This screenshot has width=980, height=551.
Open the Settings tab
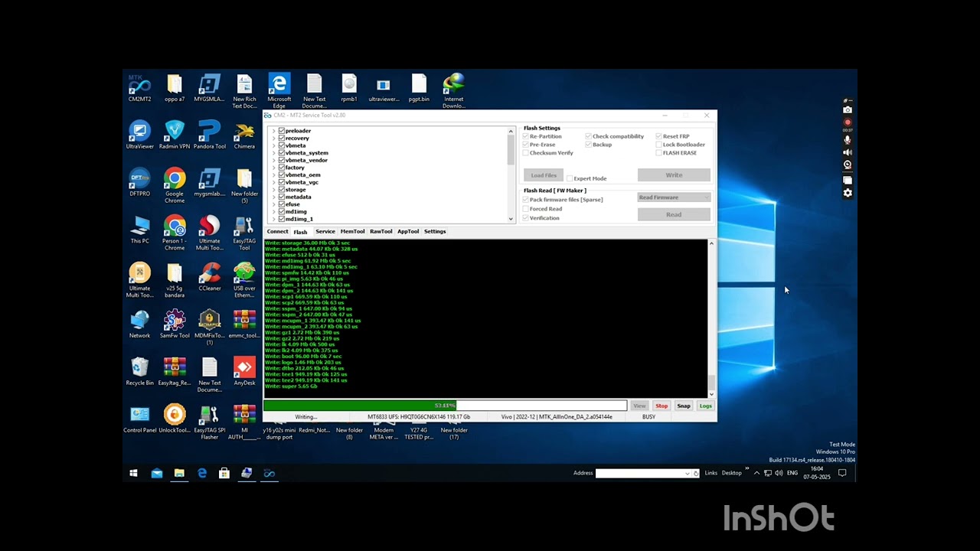coord(435,231)
